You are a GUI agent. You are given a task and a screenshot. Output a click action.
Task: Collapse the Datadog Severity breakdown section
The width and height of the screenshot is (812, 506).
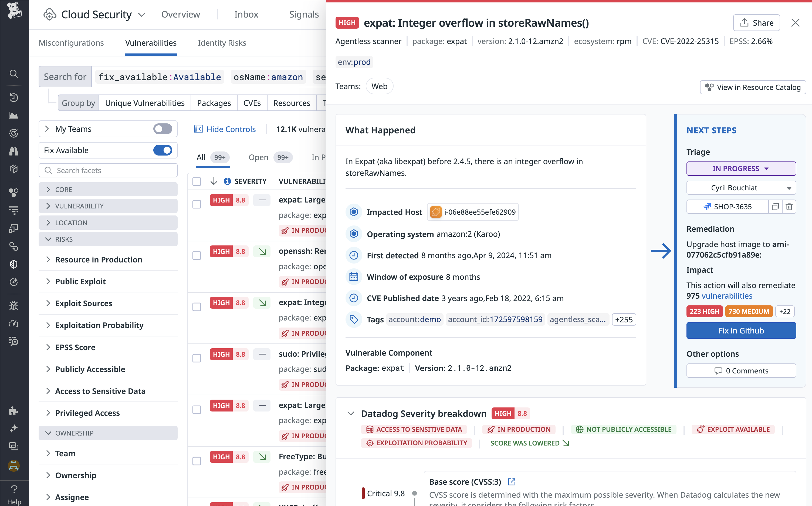pos(351,413)
